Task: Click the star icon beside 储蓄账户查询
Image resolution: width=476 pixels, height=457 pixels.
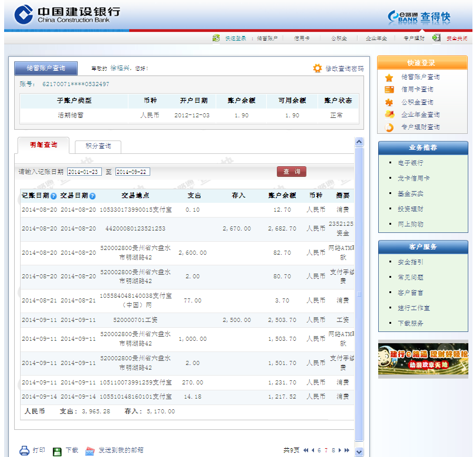Action: click(389, 77)
